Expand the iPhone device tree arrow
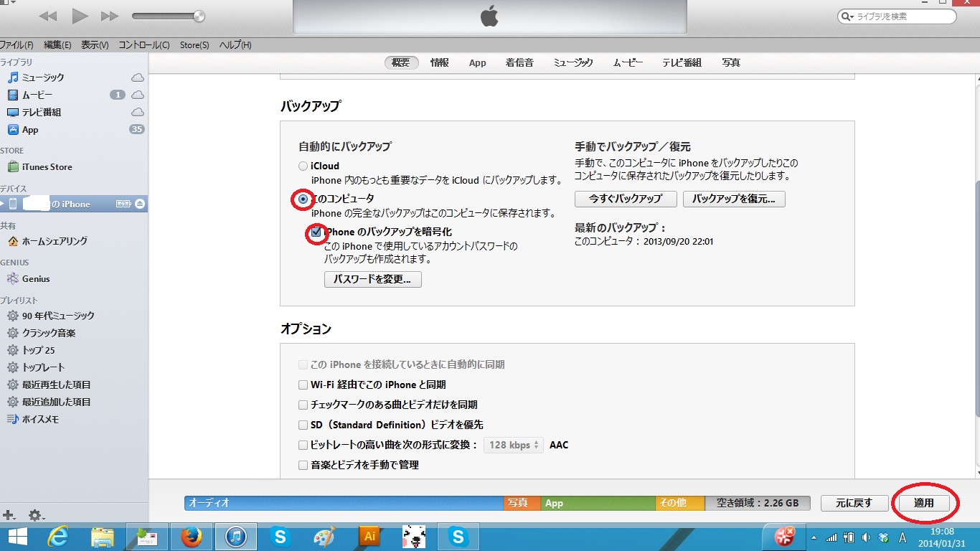Image resolution: width=980 pixels, height=551 pixels. (x=3, y=204)
